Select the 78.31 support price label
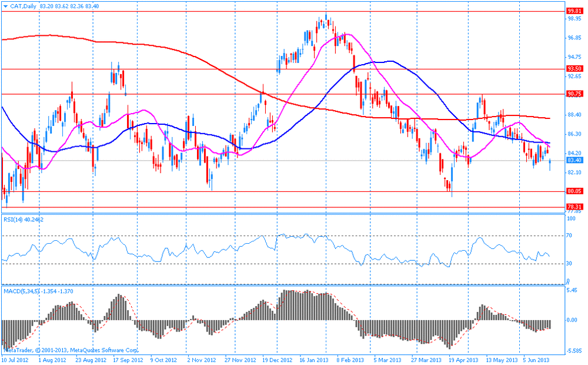 point(574,207)
